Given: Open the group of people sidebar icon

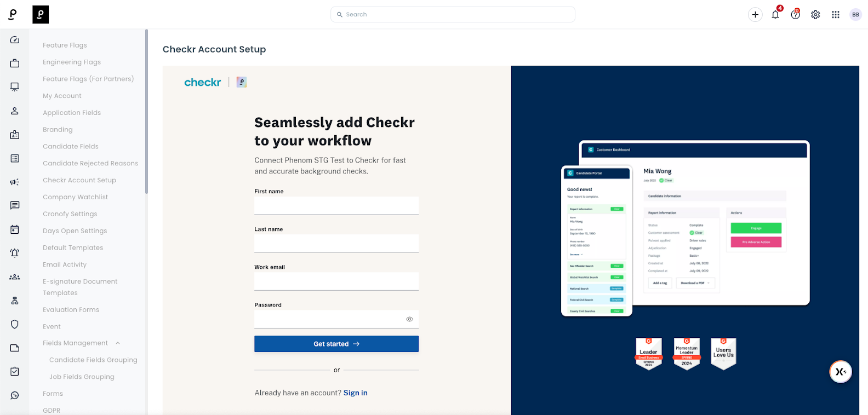Looking at the screenshot, I should tap(15, 277).
